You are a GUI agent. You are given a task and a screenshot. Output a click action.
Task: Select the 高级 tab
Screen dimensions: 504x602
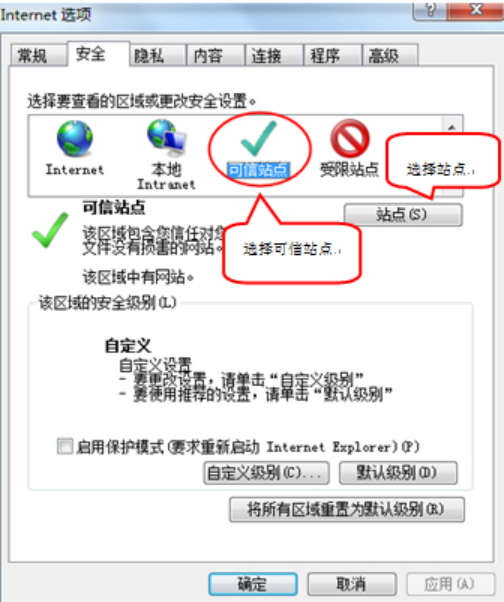390,56
